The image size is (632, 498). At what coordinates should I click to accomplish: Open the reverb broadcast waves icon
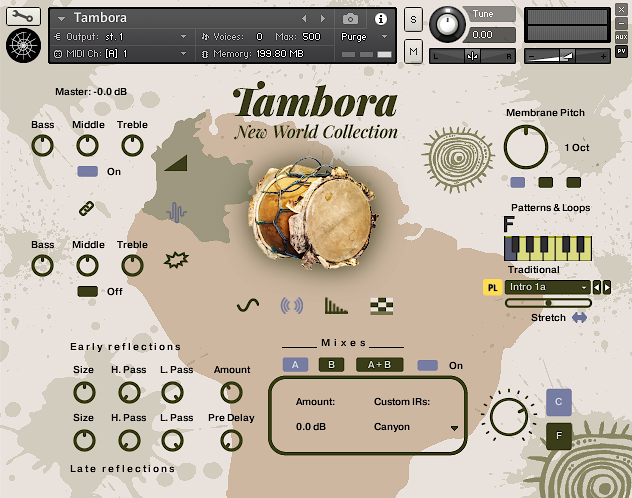[x=291, y=306]
